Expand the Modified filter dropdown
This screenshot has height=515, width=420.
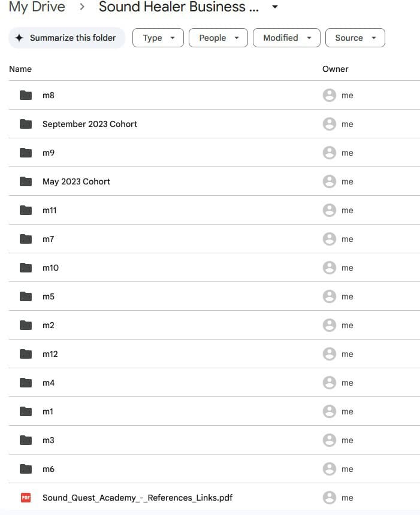[x=286, y=38]
